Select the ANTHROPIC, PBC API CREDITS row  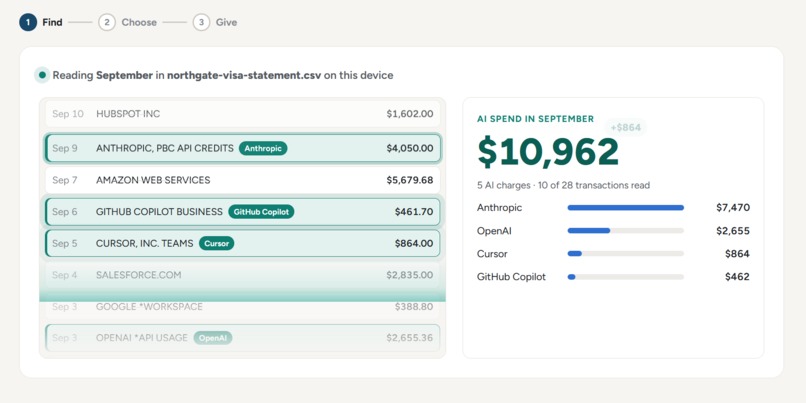tap(243, 148)
